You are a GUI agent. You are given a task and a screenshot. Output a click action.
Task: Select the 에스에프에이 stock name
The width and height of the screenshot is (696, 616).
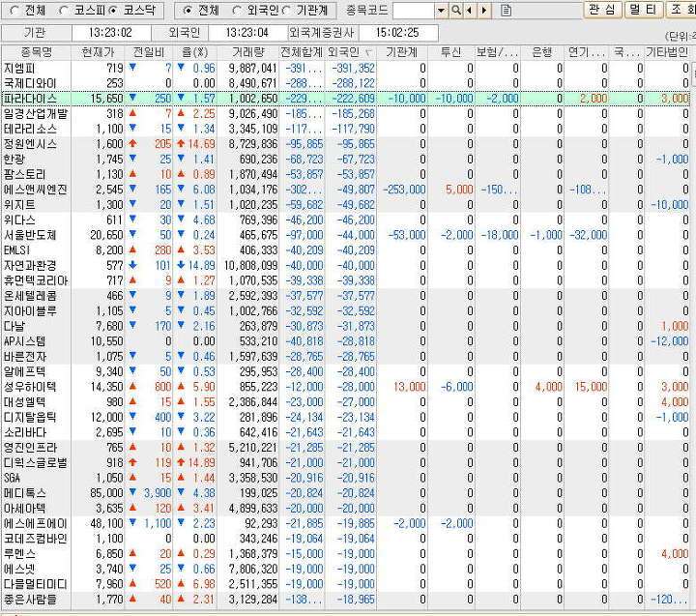(36, 523)
